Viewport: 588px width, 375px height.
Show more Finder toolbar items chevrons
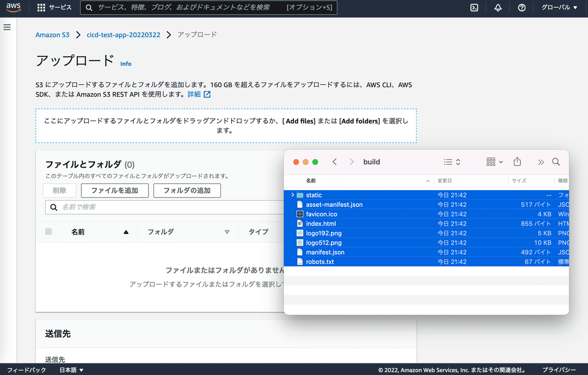541,162
